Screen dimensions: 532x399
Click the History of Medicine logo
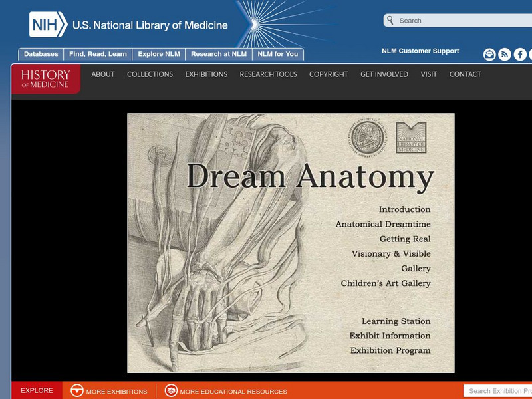[46, 78]
